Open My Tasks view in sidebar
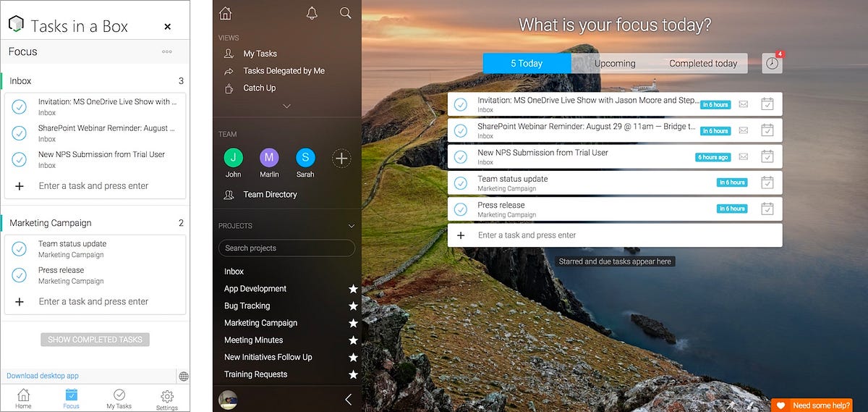The width and height of the screenshot is (868, 412). [x=260, y=54]
